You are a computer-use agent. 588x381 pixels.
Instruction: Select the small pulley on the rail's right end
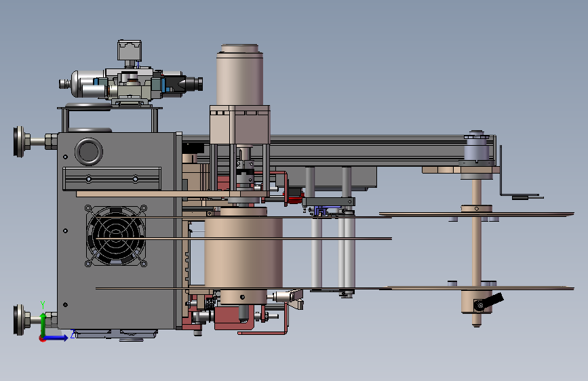pos(477,148)
